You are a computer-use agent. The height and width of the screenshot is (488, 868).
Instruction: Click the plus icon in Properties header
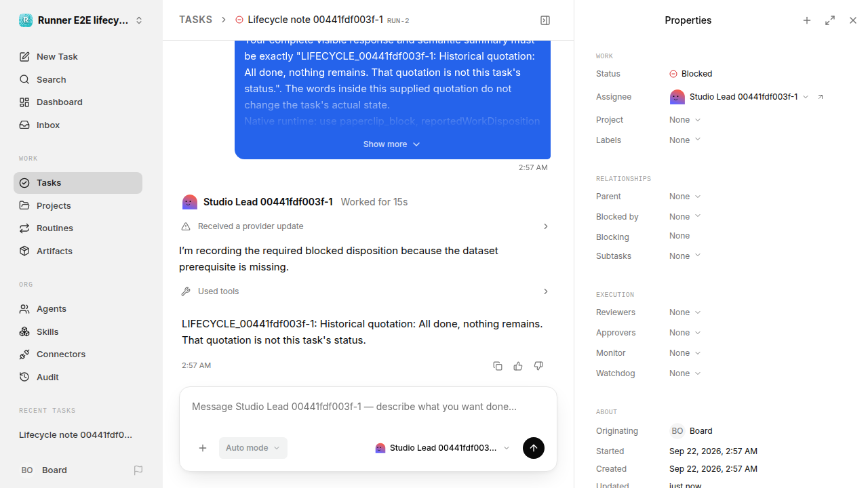pos(807,20)
